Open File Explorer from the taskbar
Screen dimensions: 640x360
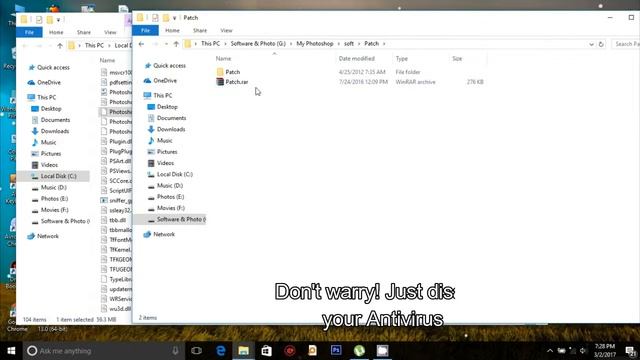pyautogui.click(x=244, y=351)
